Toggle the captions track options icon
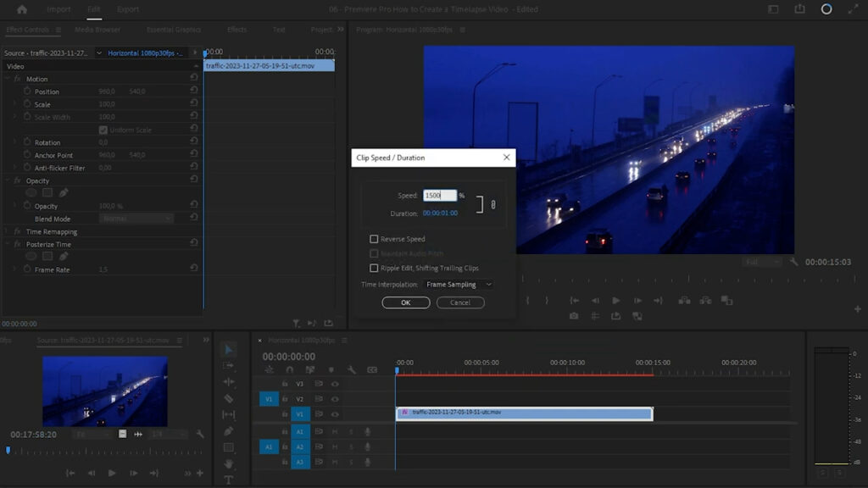This screenshot has width=868, height=488. (x=372, y=369)
